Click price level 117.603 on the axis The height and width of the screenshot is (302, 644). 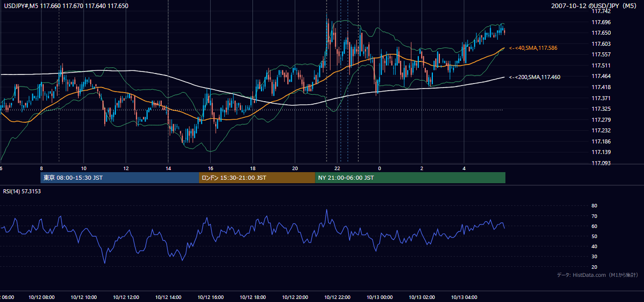601,44
